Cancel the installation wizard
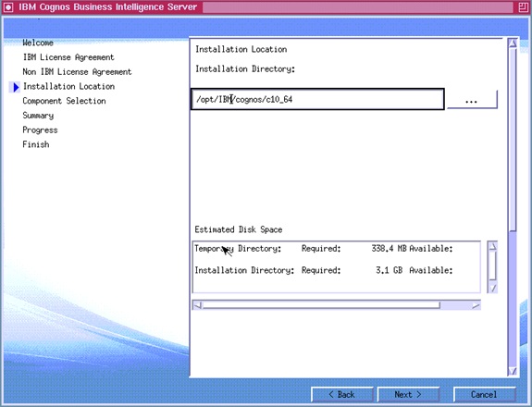This screenshot has height=407, width=532. (x=484, y=395)
